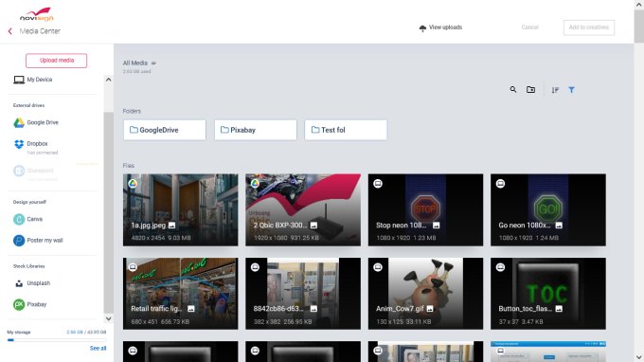The image size is (644, 362).
Task: Click the Google Drive icon
Action: [19, 122]
